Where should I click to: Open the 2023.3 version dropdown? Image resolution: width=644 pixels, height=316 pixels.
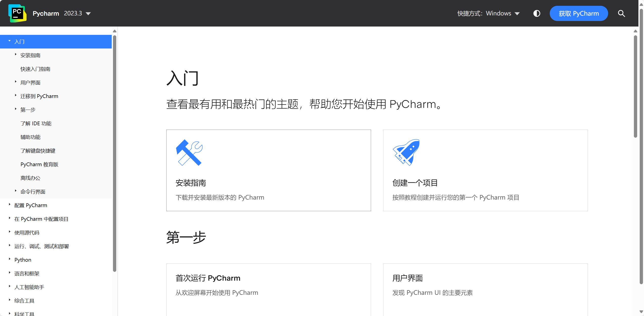77,13
